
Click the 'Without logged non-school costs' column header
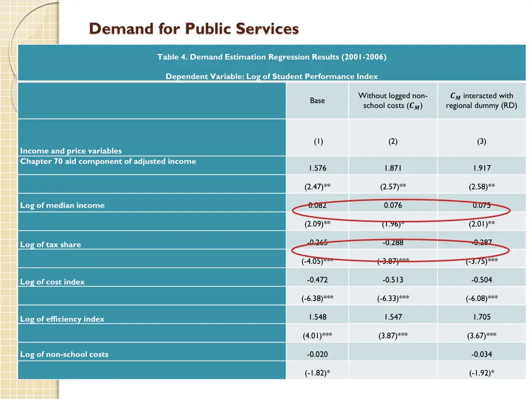(x=393, y=100)
